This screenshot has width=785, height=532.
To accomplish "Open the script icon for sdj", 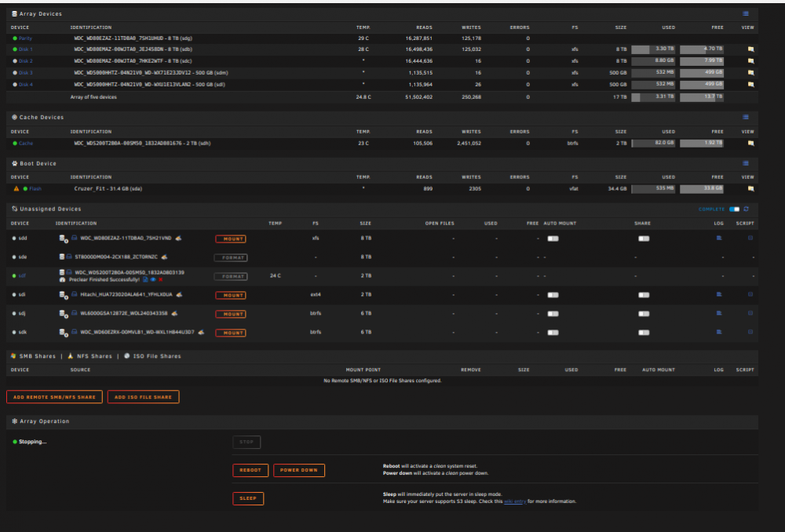I will click(x=750, y=313).
